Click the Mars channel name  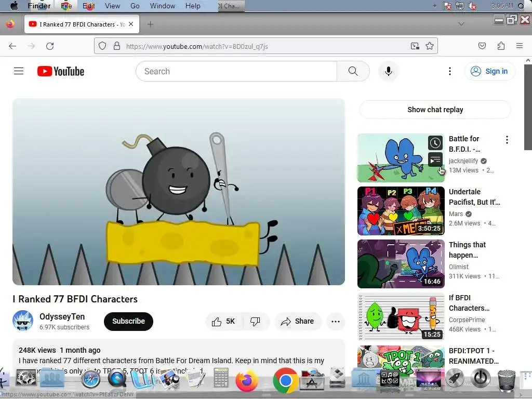click(456, 214)
